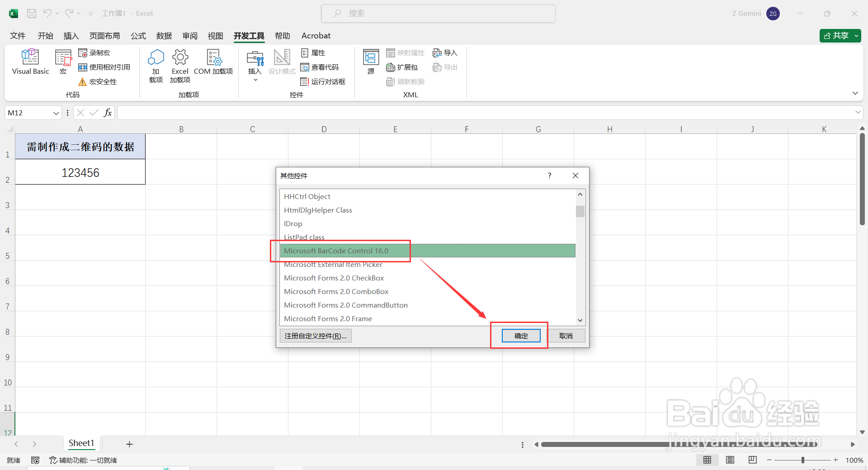
Task: Switch to Page Layout view icon
Action: coord(730,460)
